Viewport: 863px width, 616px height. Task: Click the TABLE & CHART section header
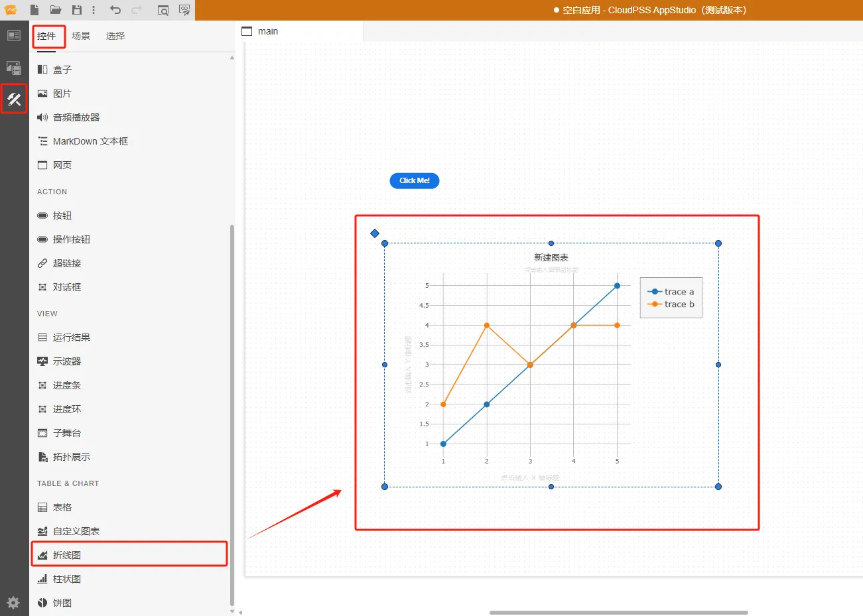pyautogui.click(x=68, y=483)
